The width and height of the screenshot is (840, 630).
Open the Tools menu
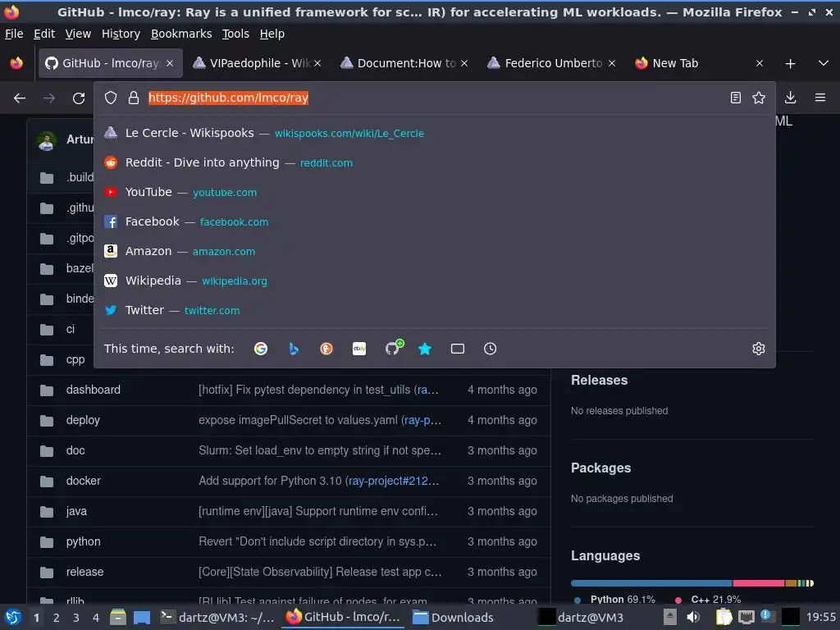[235, 34]
